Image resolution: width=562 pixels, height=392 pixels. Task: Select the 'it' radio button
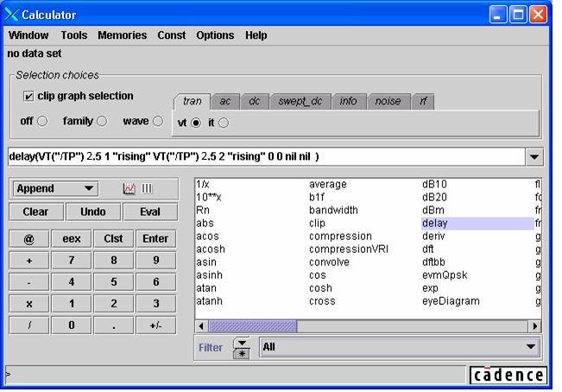[224, 123]
